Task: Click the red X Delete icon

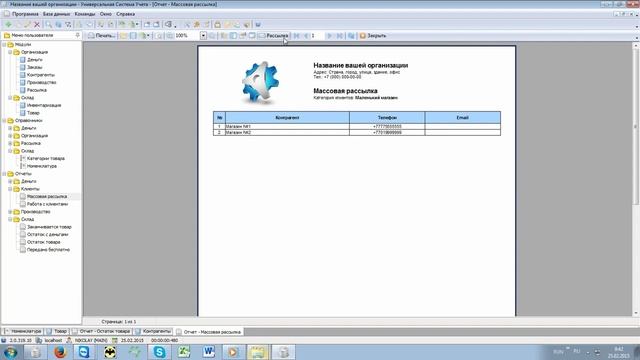Action: (x=37, y=24)
